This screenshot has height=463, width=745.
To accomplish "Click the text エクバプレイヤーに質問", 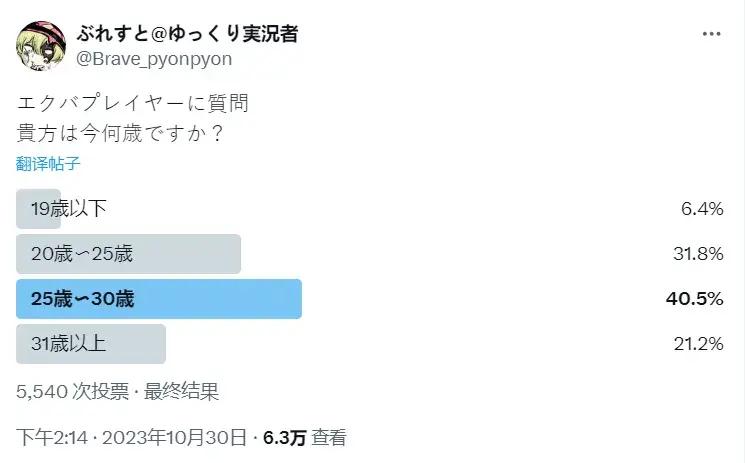I will tap(133, 102).
